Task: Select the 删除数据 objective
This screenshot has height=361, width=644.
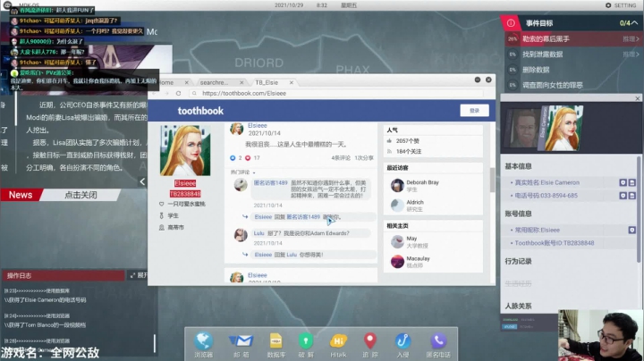Action: tap(536, 70)
